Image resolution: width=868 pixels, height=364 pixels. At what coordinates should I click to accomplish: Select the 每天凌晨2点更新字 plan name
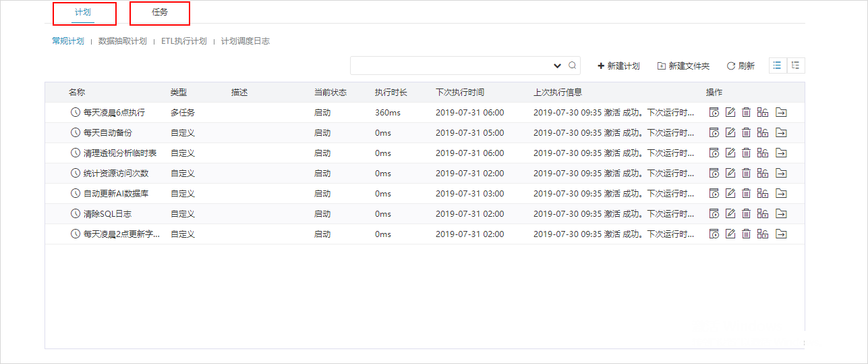(x=122, y=234)
